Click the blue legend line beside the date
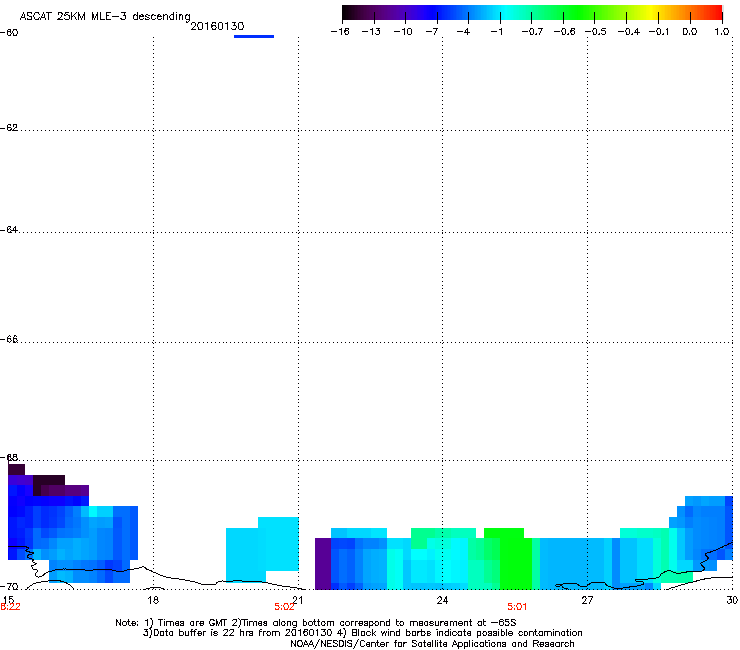 pyautogui.click(x=254, y=36)
